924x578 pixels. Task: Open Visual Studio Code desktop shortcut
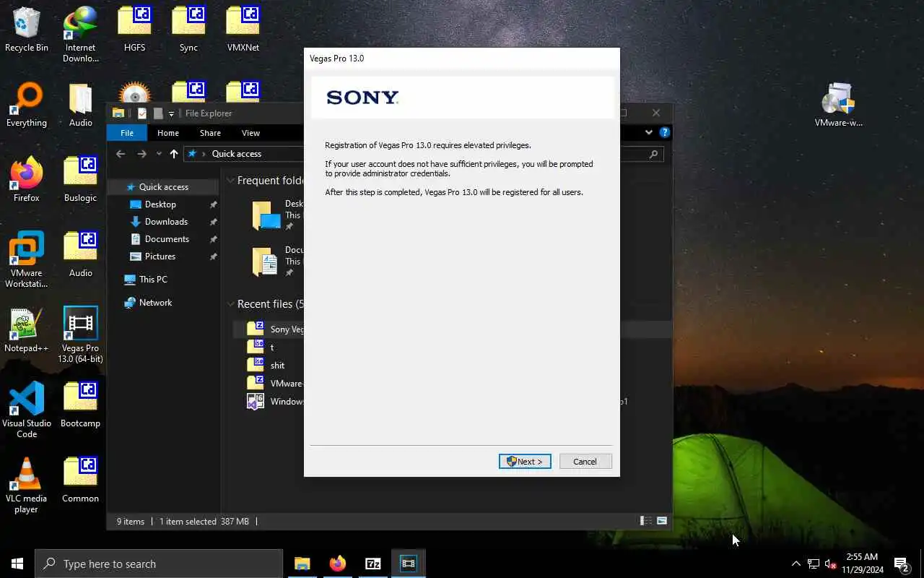pyautogui.click(x=27, y=410)
